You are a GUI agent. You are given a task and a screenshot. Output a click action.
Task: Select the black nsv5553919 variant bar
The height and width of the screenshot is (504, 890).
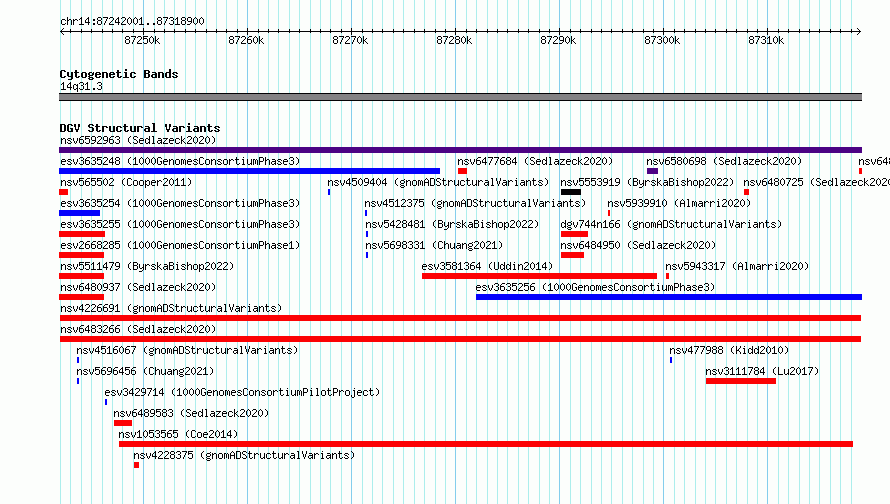(x=571, y=192)
